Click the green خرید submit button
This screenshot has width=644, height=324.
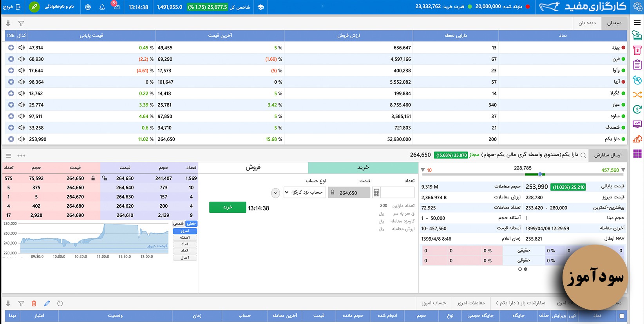tap(228, 207)
